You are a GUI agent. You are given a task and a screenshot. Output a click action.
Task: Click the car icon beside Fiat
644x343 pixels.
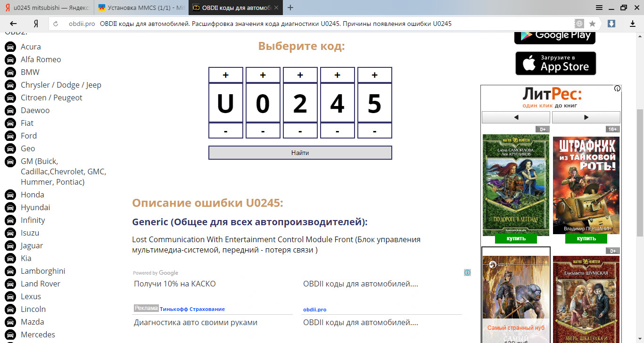pyautogui.click(x=10, y=123)
